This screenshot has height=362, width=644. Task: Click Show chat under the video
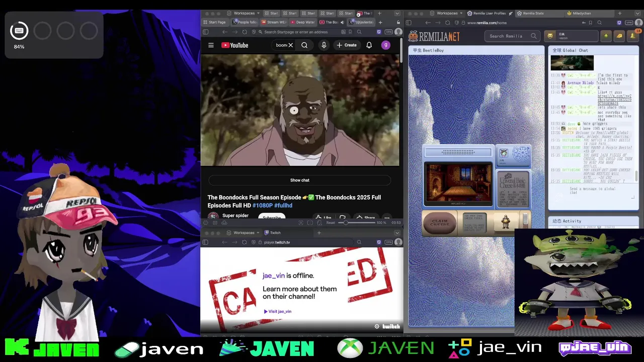pos(299,180)
